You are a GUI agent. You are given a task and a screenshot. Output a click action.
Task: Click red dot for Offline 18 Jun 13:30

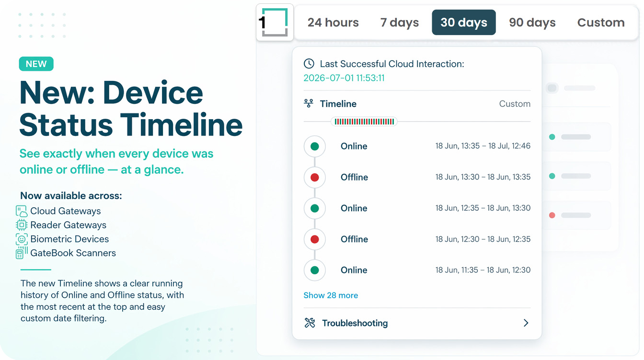[x=315, y=178]
